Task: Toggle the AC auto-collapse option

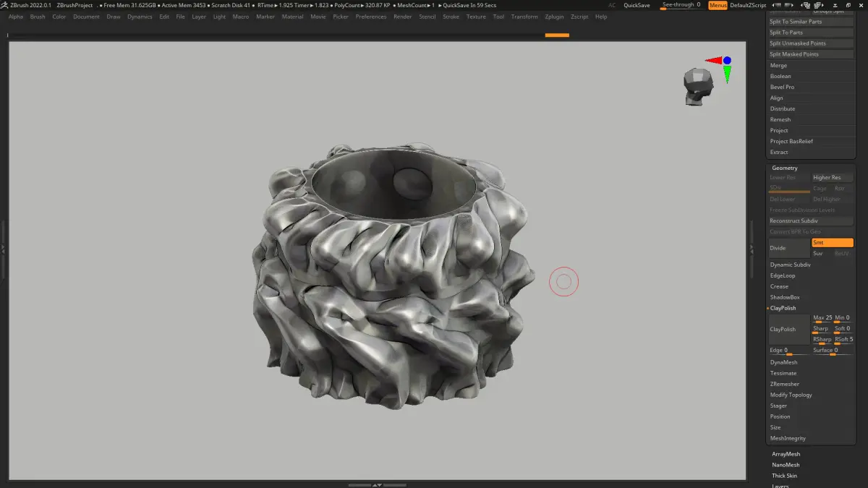Action: click(612, 5)
